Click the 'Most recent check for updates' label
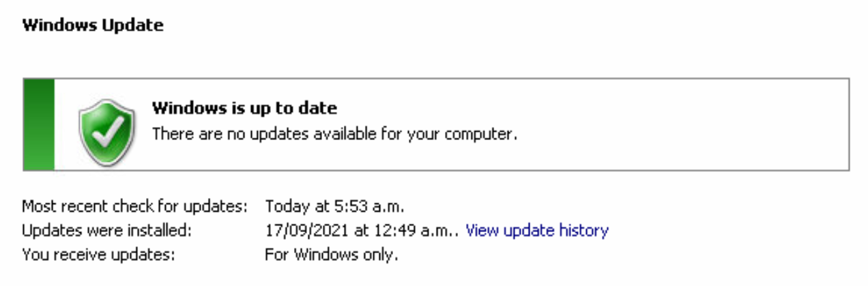Viewport: 868px width, 286px height. (134, 205)
